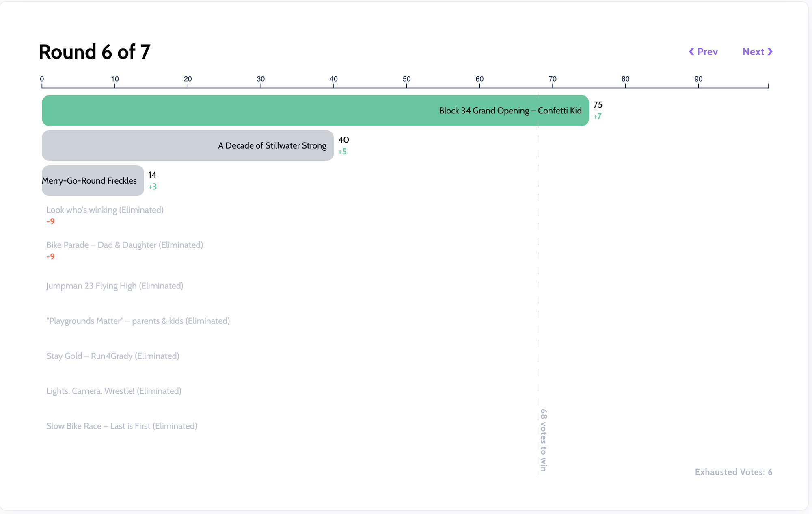Viewport: 812px width, 514px height.
Task: Click the +3 gain under 14 votes
Action: pos(152,187)
